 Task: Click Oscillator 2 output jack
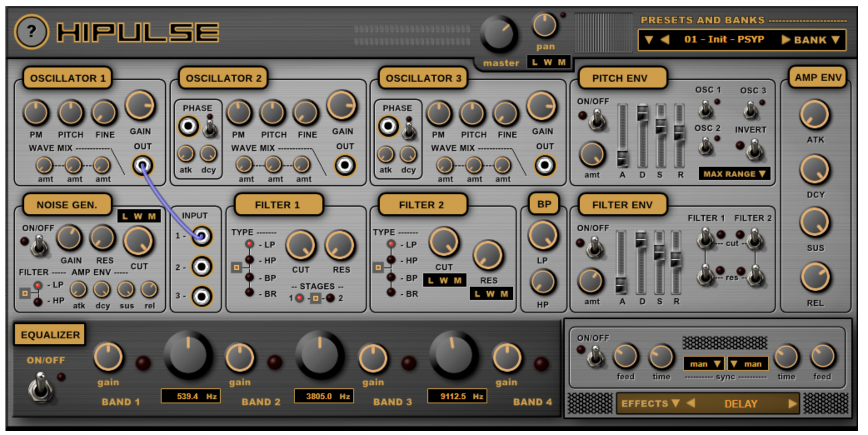point(345,165)
